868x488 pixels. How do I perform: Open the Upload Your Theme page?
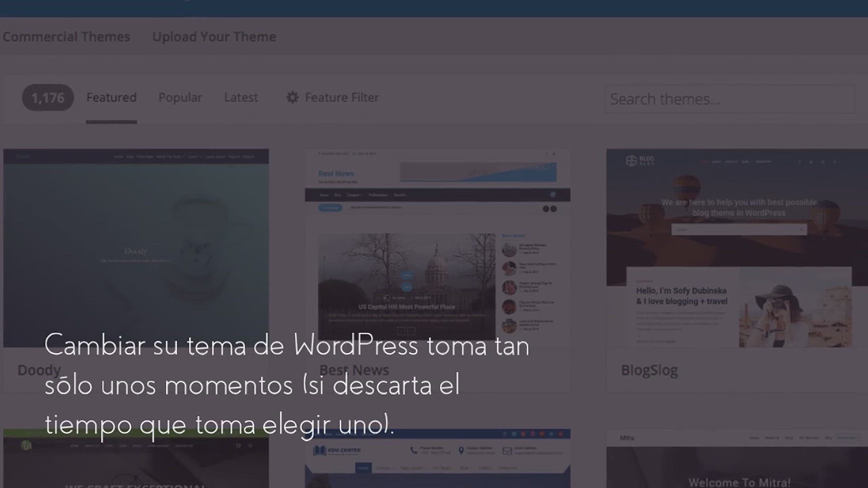214,37
